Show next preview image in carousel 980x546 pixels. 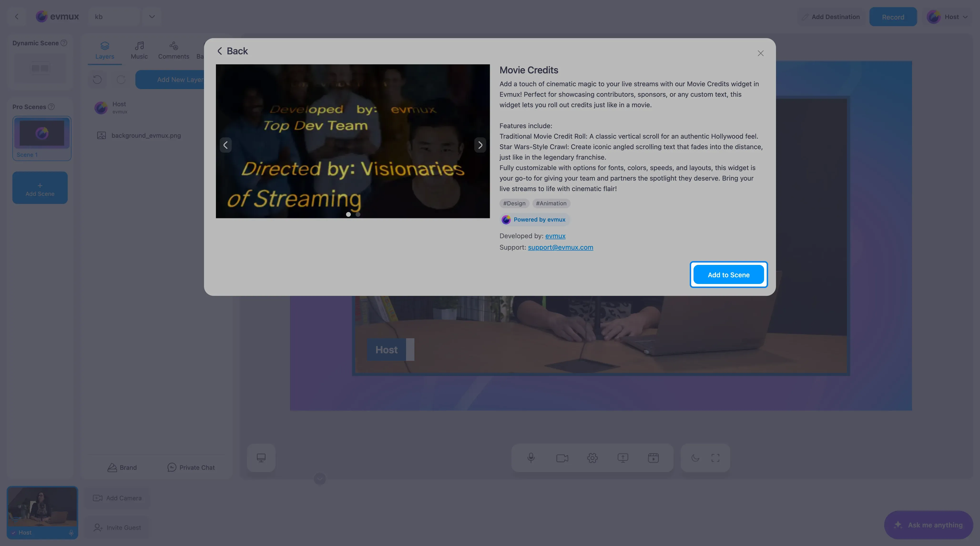(480, 145)
